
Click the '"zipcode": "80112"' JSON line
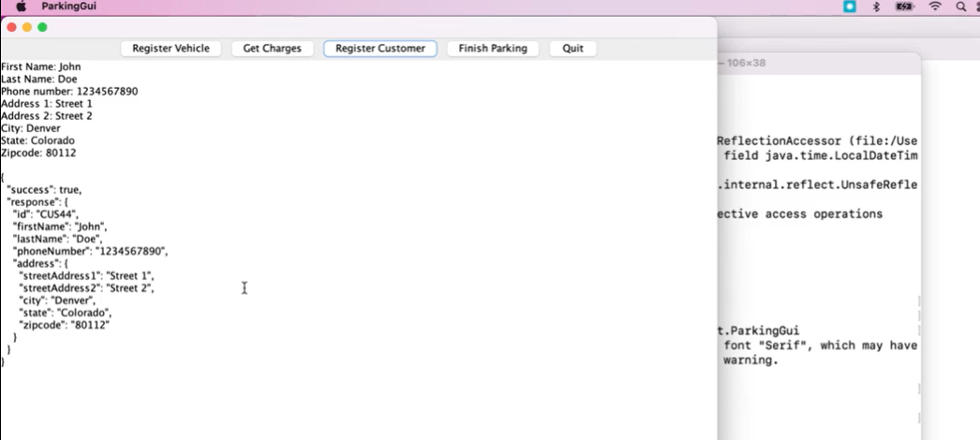click(65, 325)
